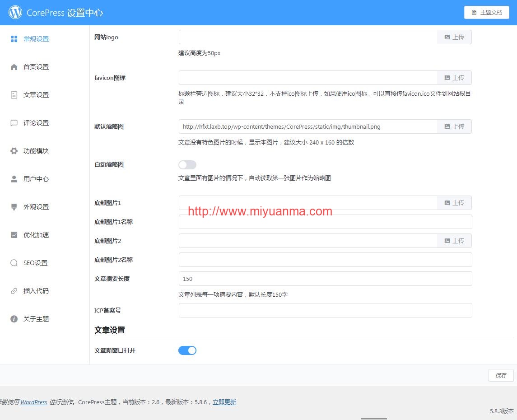Click the 立即更新 link
This screenshot has width=517, height=420.
[x=224, y=402]
